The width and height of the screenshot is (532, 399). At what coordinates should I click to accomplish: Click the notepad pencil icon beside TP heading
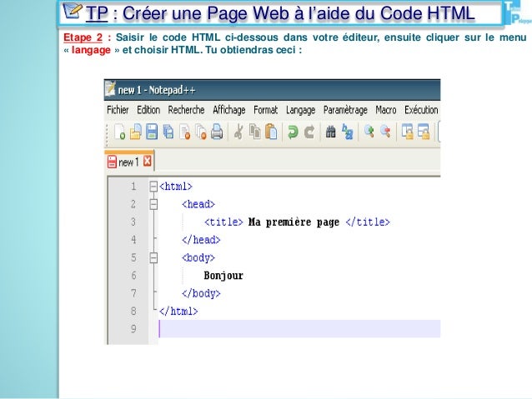[73, 11]
